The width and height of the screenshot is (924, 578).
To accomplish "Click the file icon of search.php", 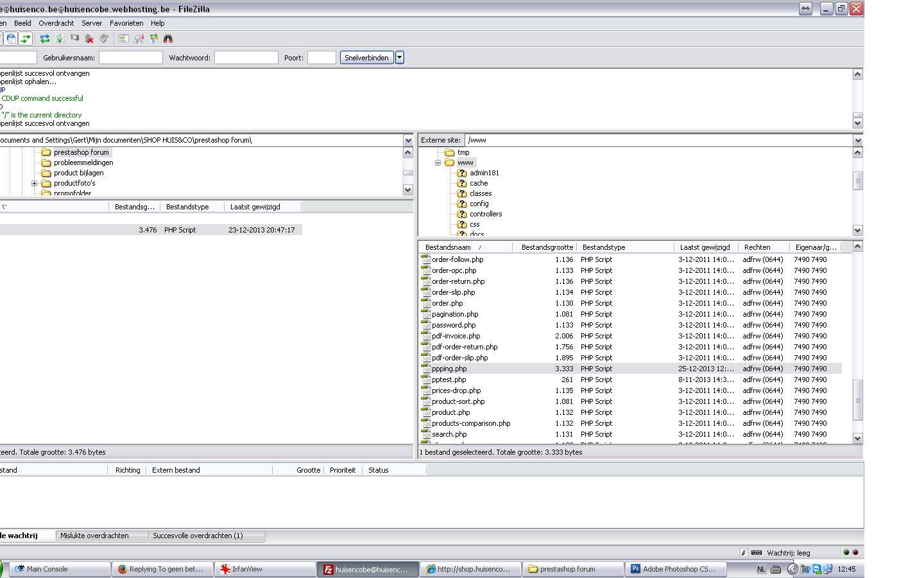I will click(425, 434).
